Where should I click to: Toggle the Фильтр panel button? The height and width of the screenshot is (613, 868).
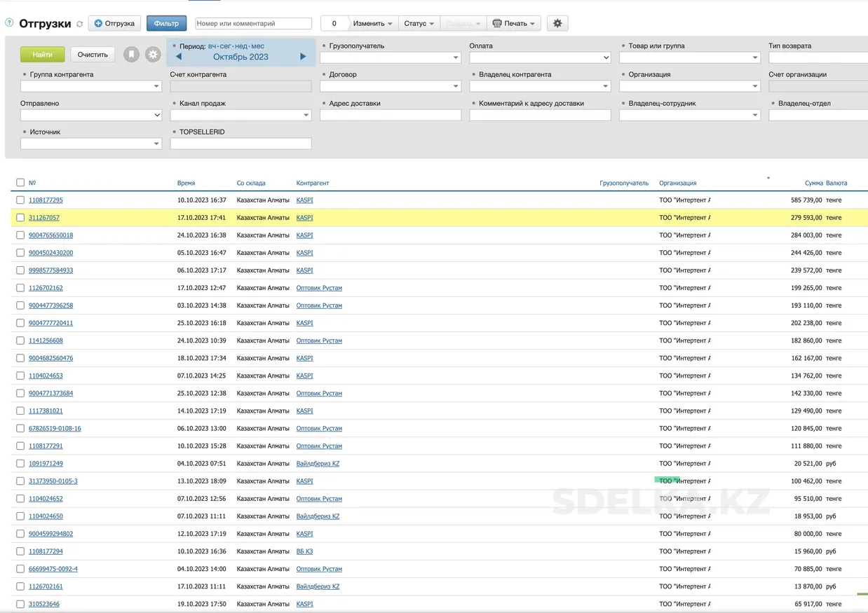click(166, 23)
